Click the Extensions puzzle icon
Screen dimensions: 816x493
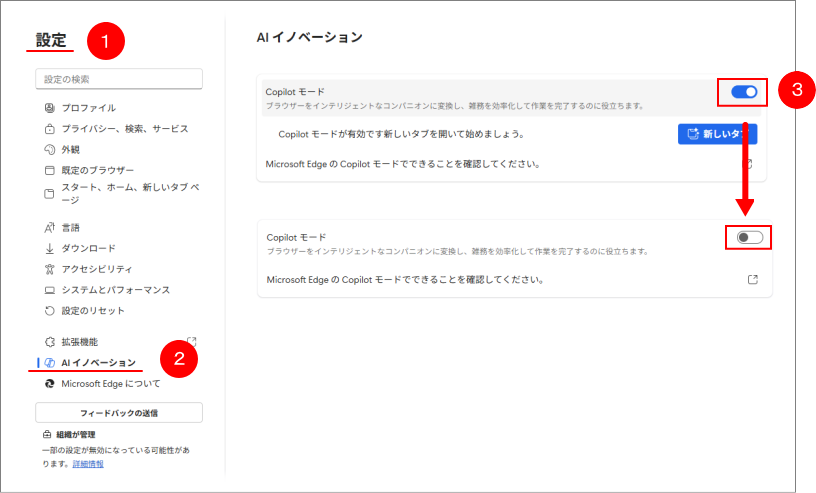click(x=49, y=342)
